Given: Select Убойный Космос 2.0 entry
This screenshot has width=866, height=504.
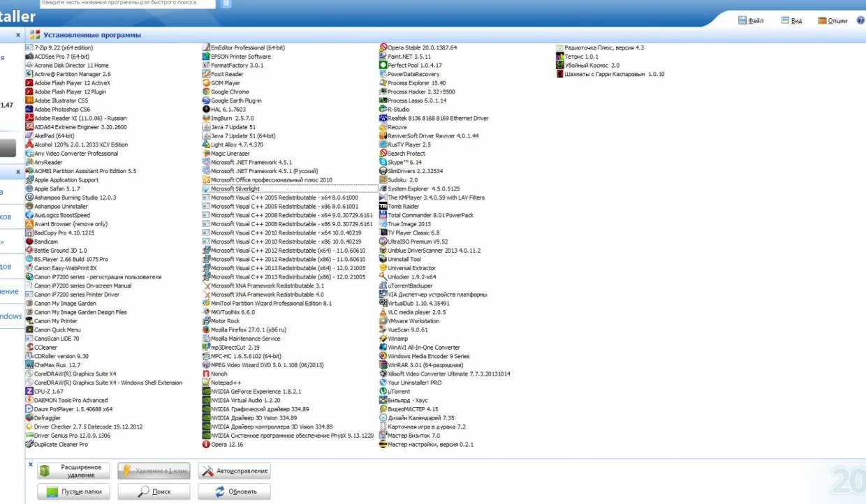Looking at the screenshot, I should coord(587,65).
